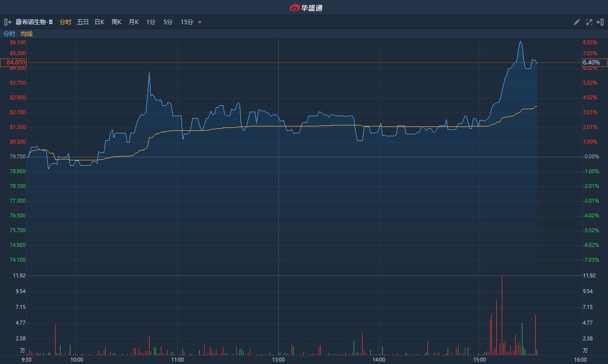
Task: Collapse the left panel with the arrow icon
Action: 7,22
